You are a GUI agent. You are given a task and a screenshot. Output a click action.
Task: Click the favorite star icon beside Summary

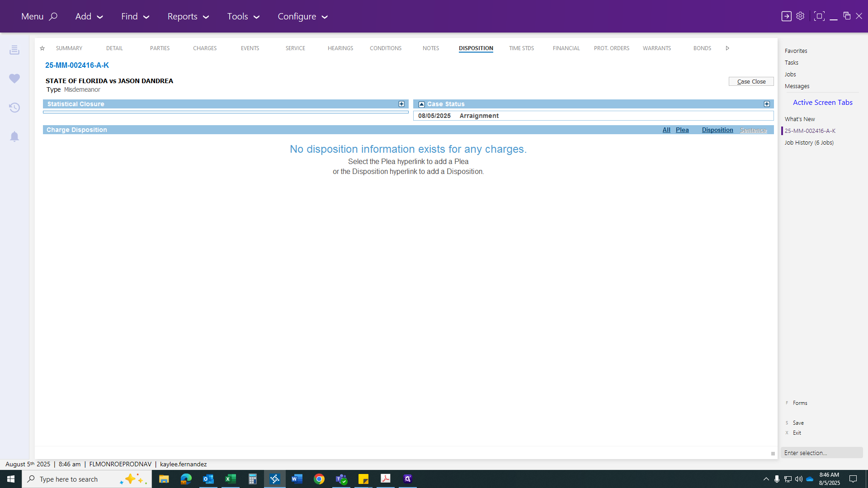[42, 48]
